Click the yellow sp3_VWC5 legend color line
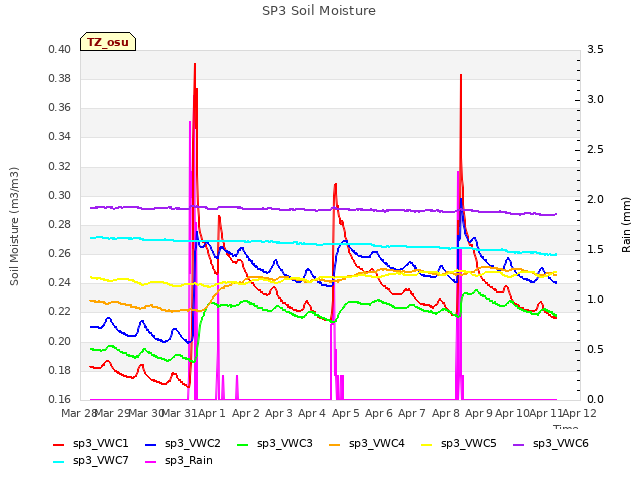 pyautogui.click(x=427, y=444)
